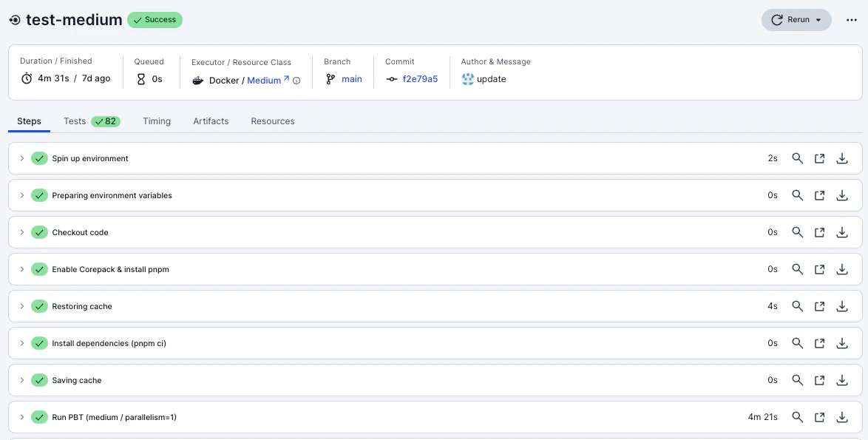Download Run PBT step log
This screenshot has width=868, height=440.
[x=842, y=417]
